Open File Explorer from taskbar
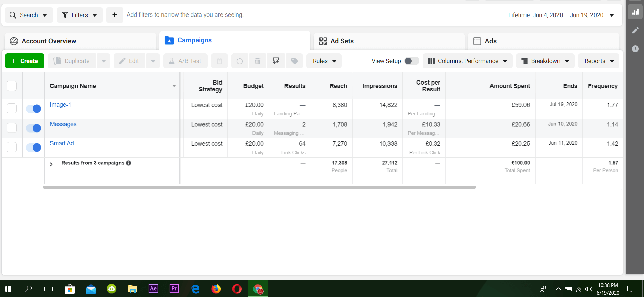The height and width of the screenshot is (297, 644). [133, 289]
